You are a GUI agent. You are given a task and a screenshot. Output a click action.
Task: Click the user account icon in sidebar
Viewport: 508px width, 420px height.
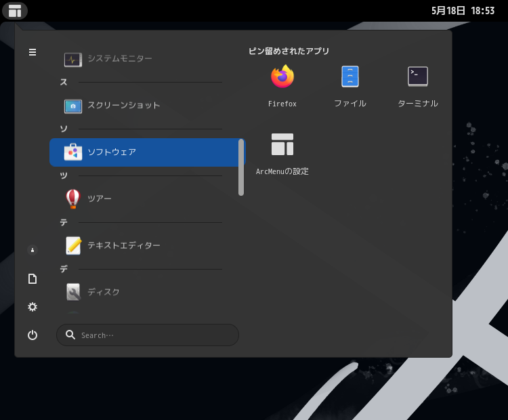pyautogui.click(x=33, y=250)
